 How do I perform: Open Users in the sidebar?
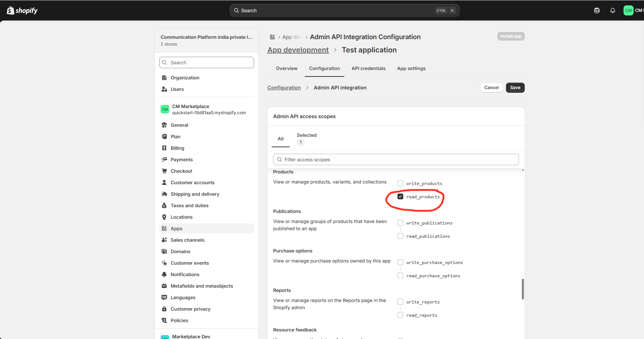coord(207,89)
